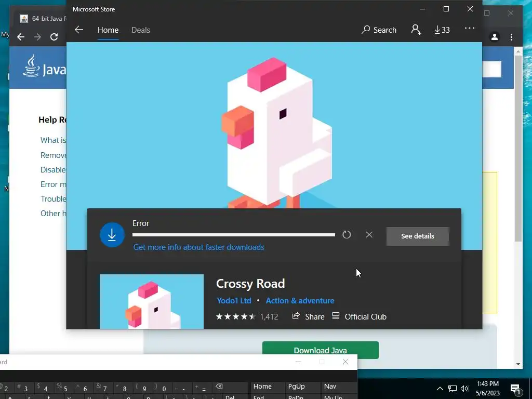Open the browser profile icon

pyautogui.click(x=495, y=37)
